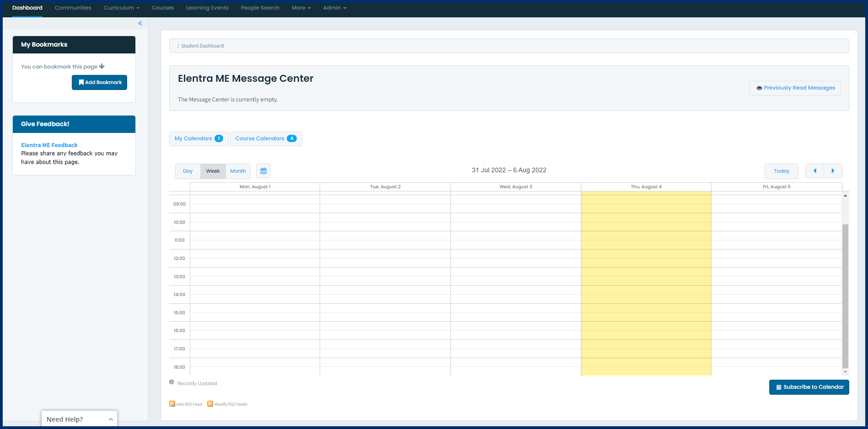Click the Recently Updated info icon
The image size is (868, 429).
pyautogui.click(x=171, y=382)
